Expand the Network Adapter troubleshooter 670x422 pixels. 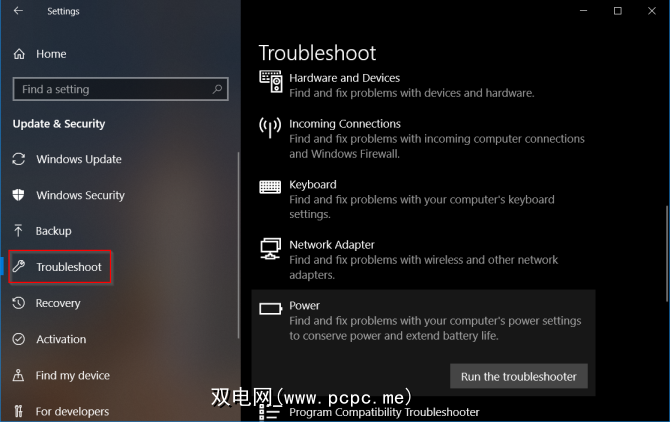click(x=423, y=259)
